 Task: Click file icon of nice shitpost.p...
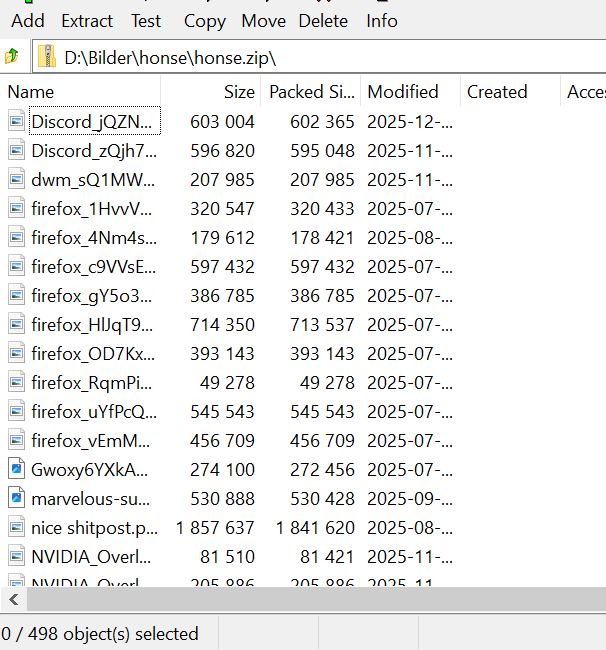17,527
